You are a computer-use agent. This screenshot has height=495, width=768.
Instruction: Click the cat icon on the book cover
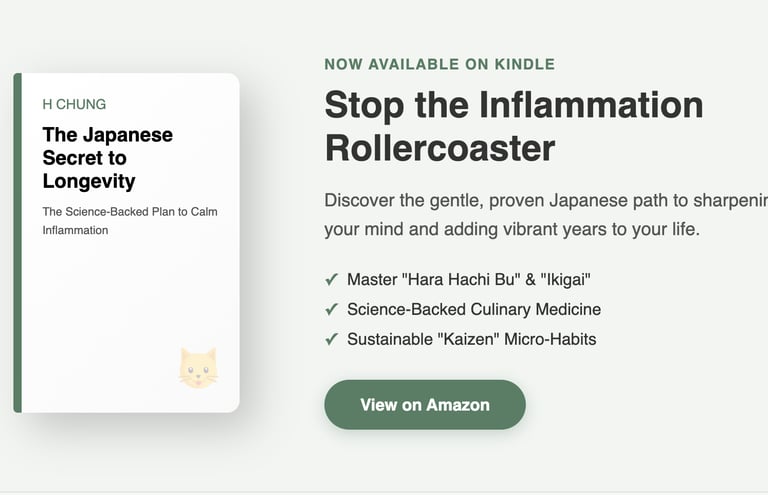click(198, 368)
